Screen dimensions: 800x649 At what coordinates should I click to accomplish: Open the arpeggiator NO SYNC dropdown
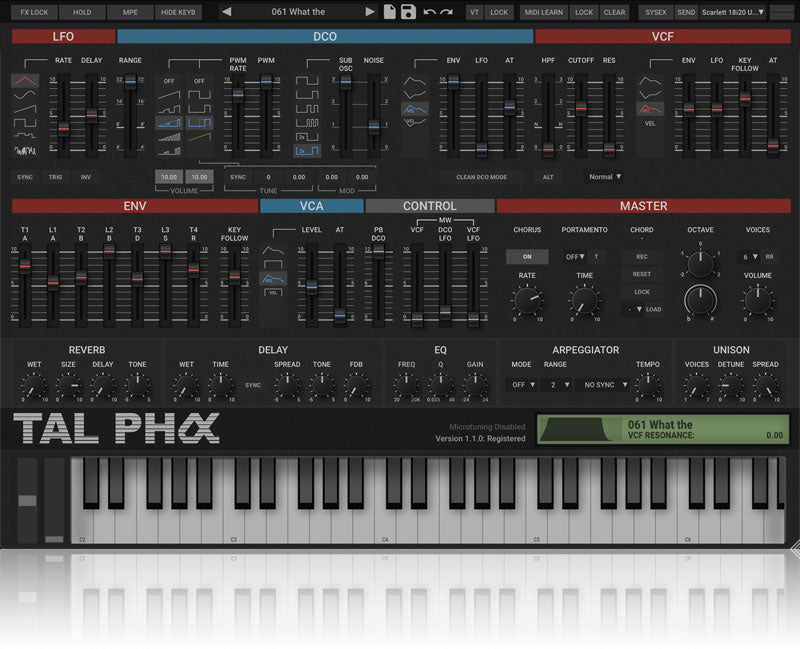pos(605,384)
